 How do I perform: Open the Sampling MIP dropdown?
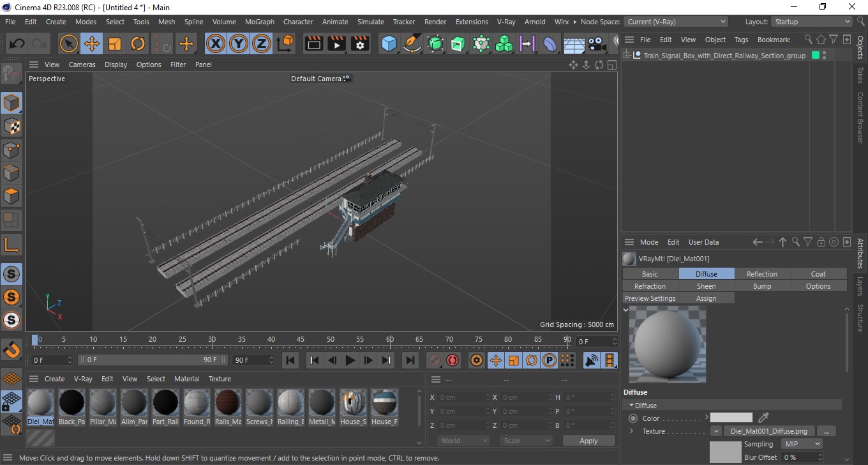802,444
